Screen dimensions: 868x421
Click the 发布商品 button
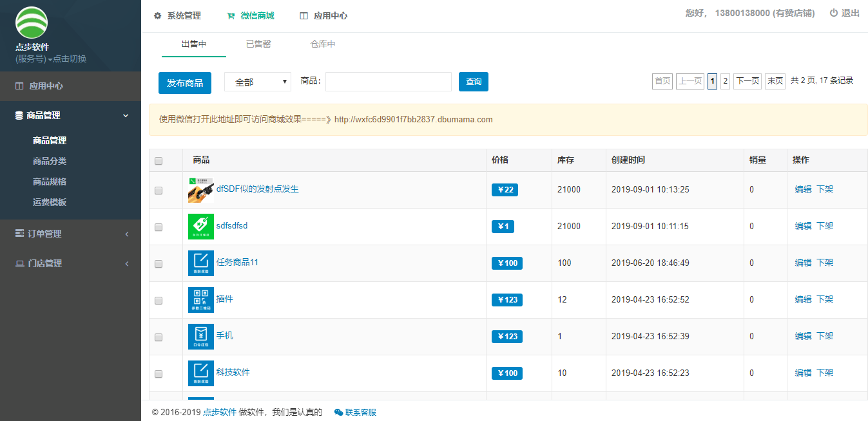184,82
